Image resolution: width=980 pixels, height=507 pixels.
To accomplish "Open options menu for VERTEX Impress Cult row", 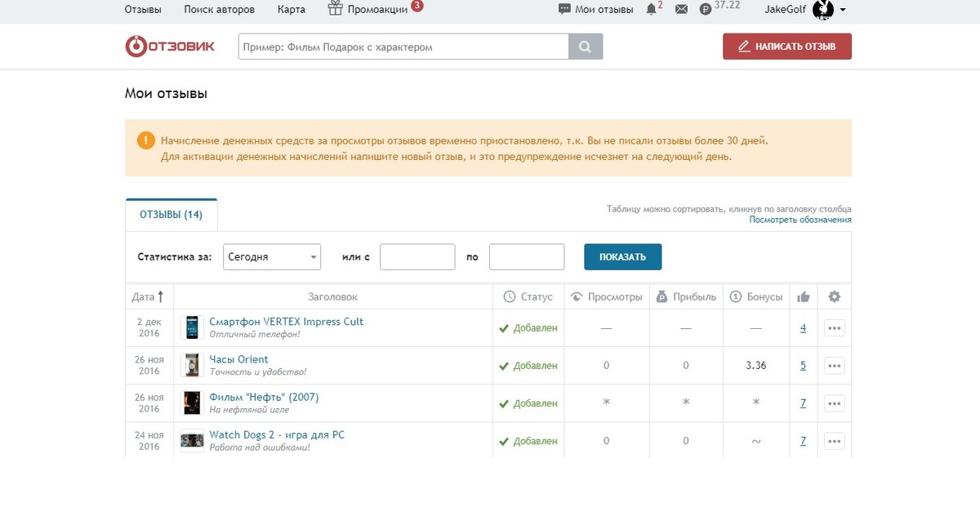I will click(834, 328).
